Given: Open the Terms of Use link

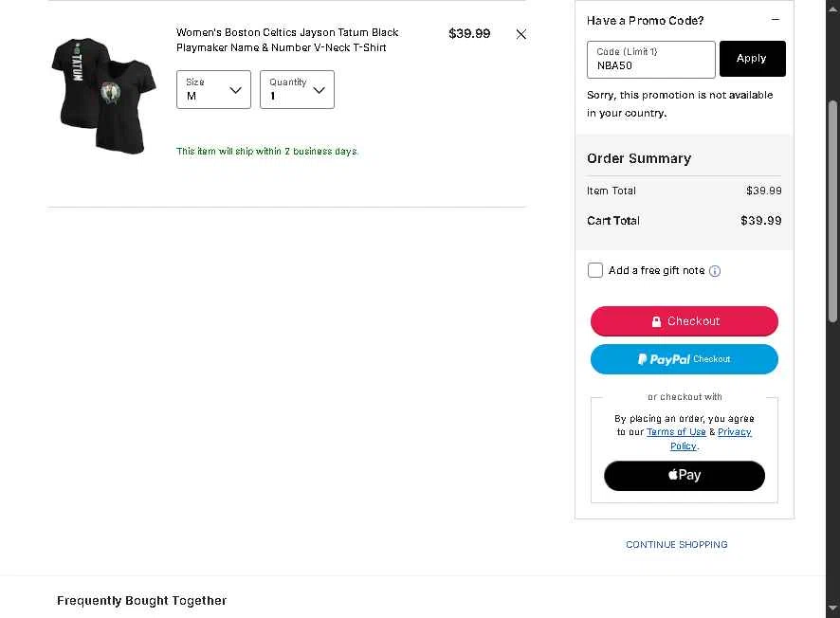Looking at the screenshot, I should coord(676,431).
